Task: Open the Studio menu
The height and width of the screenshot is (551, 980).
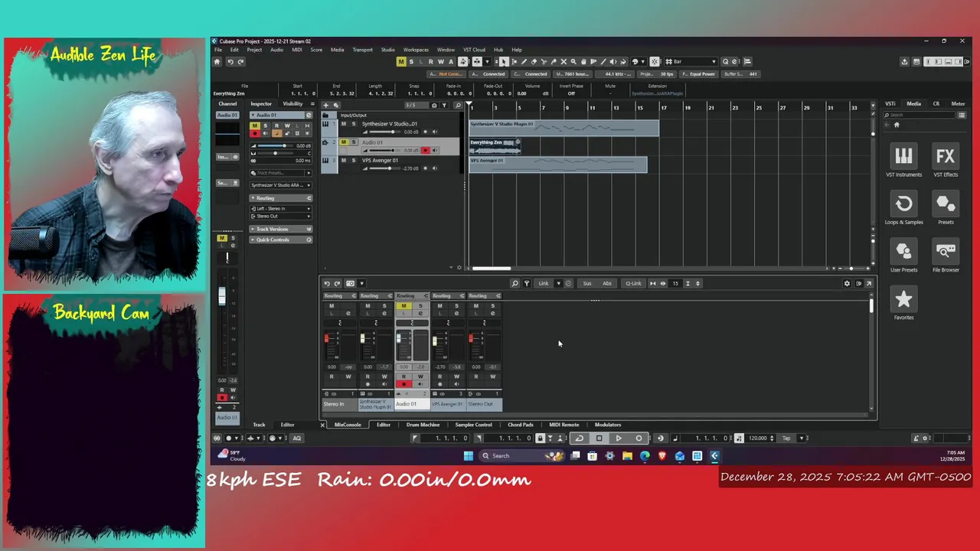Action: 388,50
